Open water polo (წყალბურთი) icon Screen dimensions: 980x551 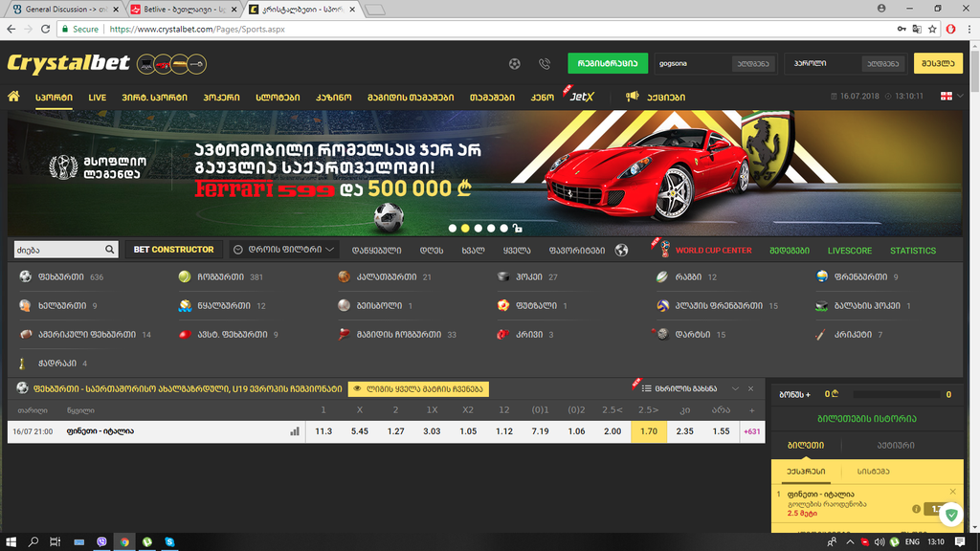tap(185, 305)
